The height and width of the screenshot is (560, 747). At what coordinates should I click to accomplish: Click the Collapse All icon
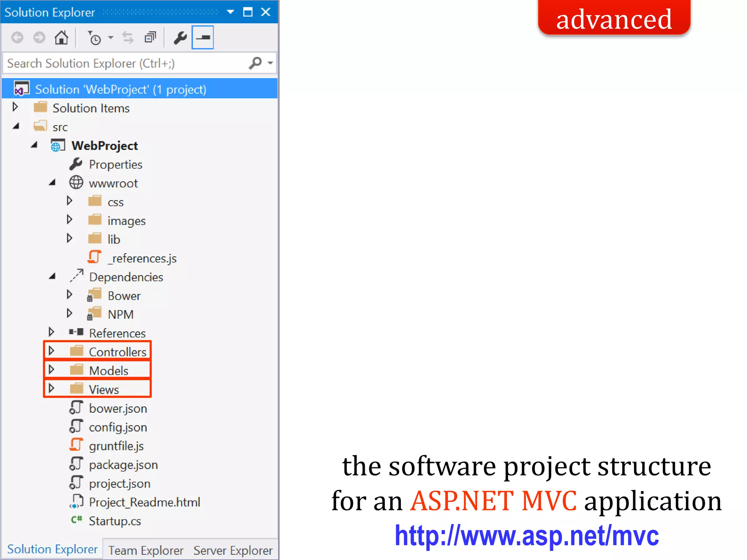click(150, 38)
